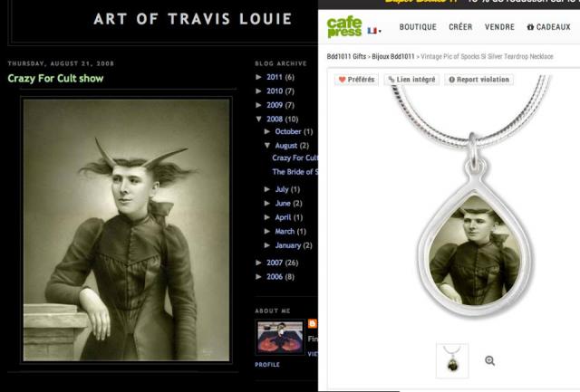
Task: Click the Lien intégré link icon button
Action: point(411,80)
